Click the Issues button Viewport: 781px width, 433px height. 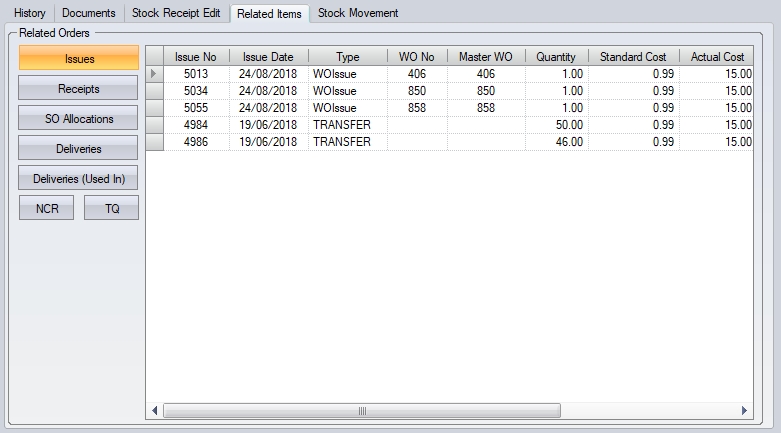tap(79, 58)
